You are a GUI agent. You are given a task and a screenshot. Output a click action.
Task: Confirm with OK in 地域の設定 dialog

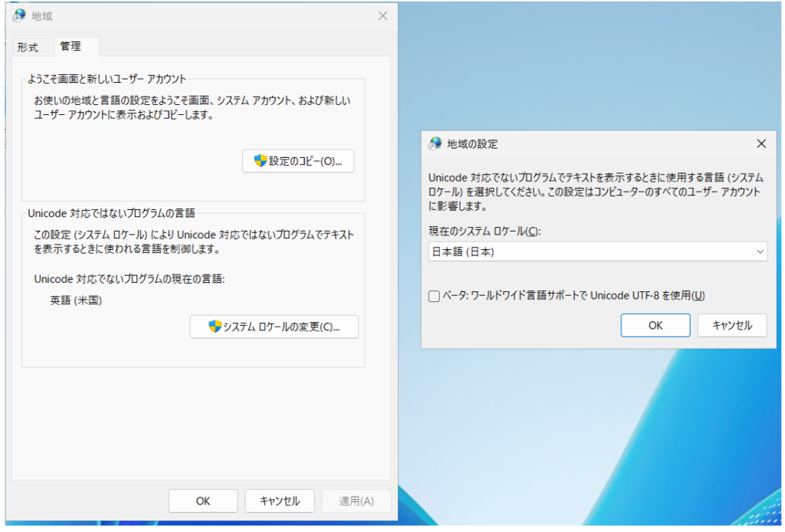tap(655, 325)
